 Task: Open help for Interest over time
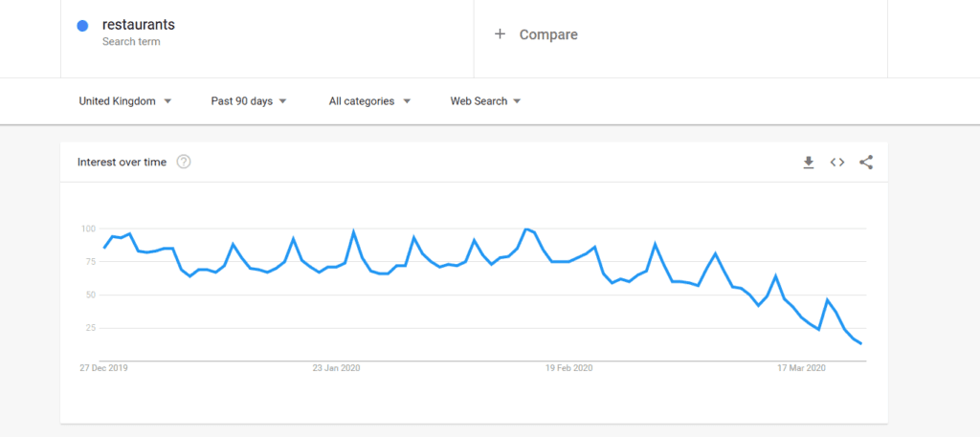[184, 163]
